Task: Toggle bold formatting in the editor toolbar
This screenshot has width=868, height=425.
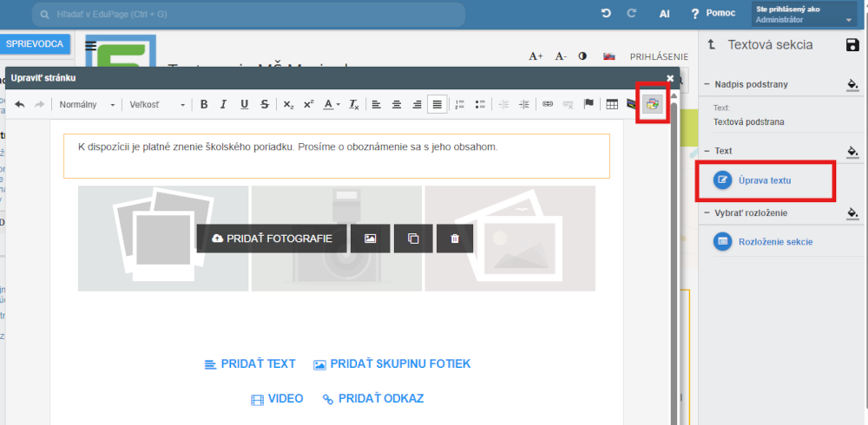Action: 204,105
